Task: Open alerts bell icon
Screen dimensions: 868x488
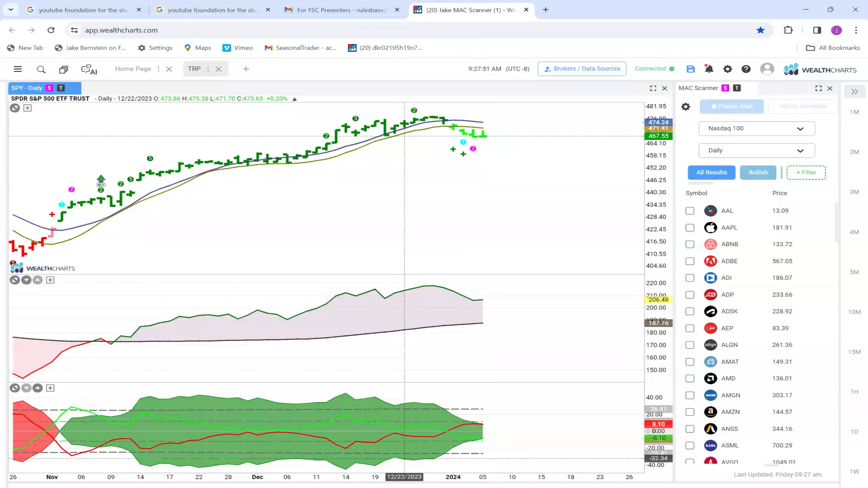Action: click(x=709, y=69)
